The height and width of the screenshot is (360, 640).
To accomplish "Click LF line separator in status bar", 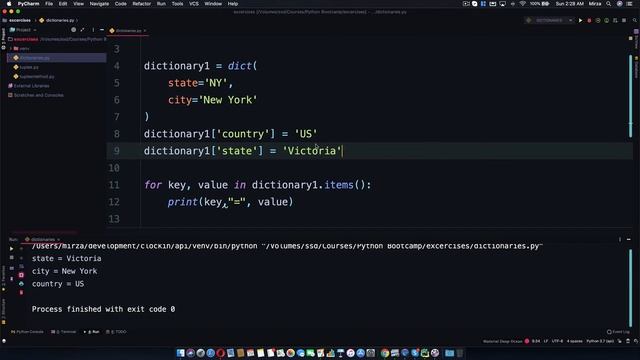I will pyautogui.click(x=546, y=341).
